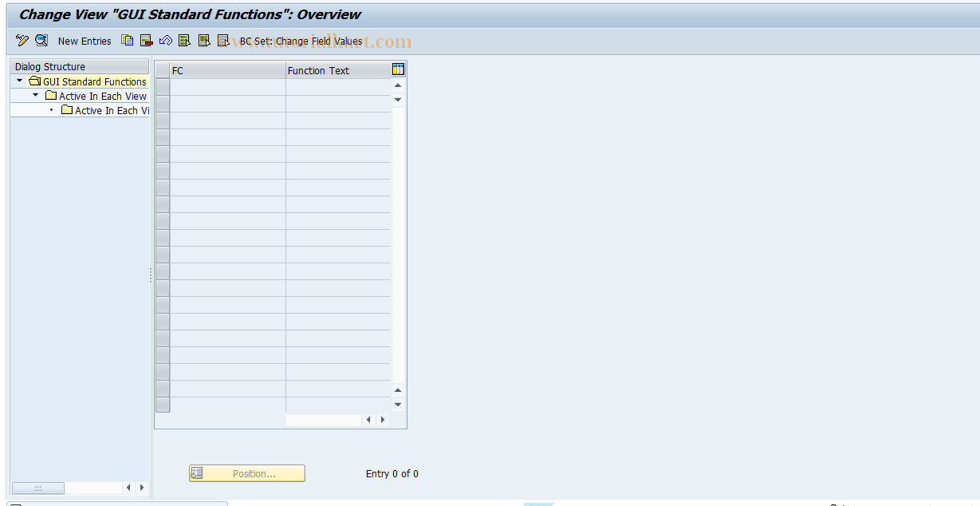Click the FC column header

click(x=228, y=70)
